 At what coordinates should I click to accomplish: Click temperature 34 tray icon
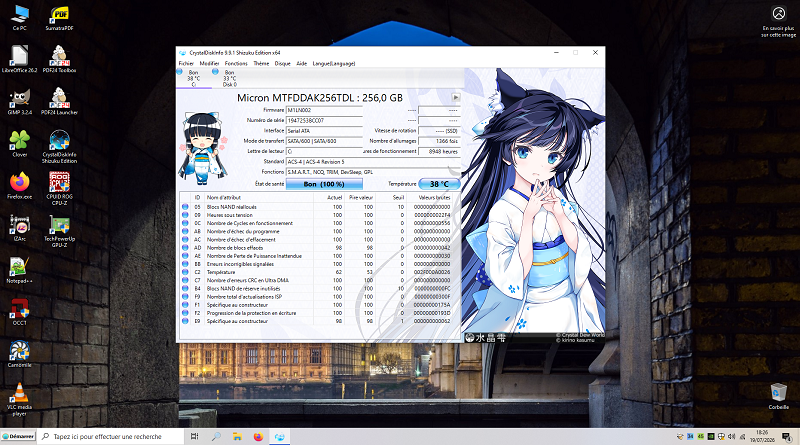(x=690, y=436)
